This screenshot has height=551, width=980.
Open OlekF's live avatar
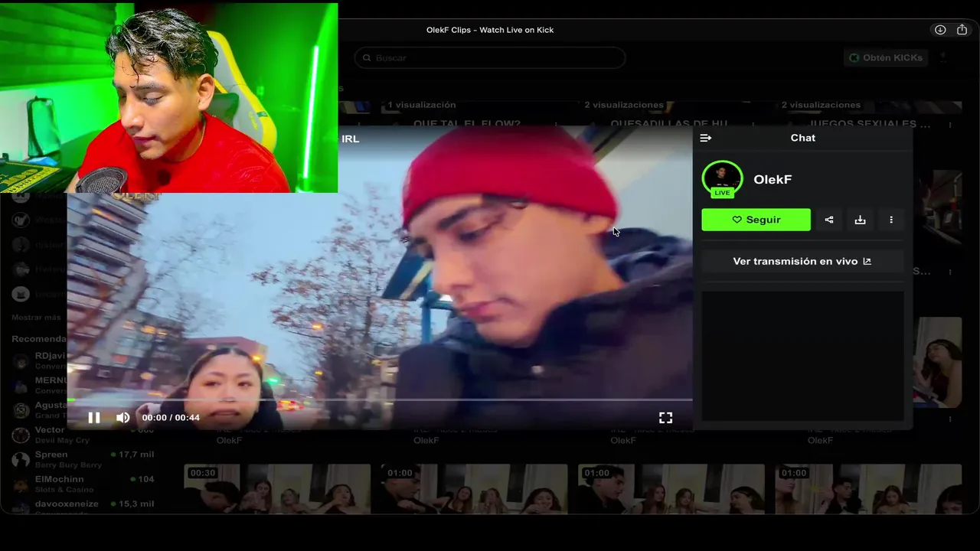click(722, 179)
